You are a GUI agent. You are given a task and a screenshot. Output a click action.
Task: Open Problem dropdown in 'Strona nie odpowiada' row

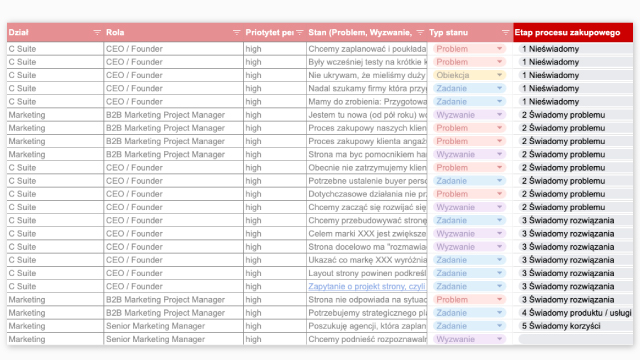click(x=469, y=300)
